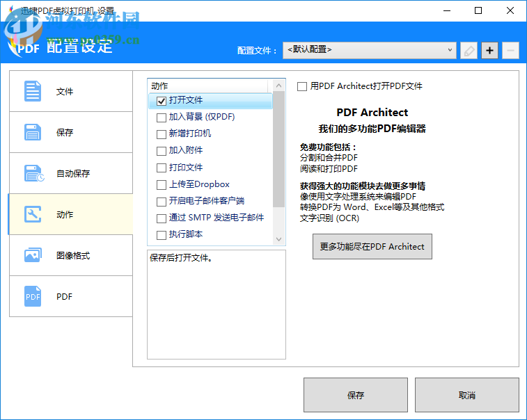Enable 通过 SMTP 发送电子邮件 checkbox

[162, 218]
